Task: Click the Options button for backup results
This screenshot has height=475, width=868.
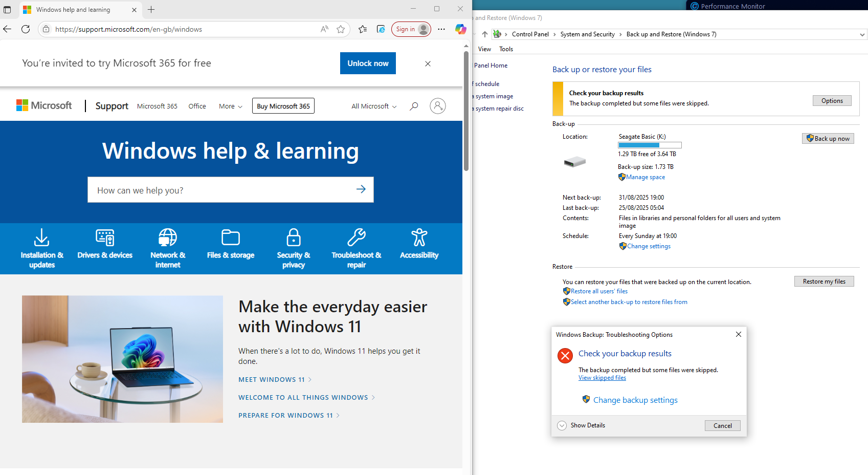Action: [832, 101]
